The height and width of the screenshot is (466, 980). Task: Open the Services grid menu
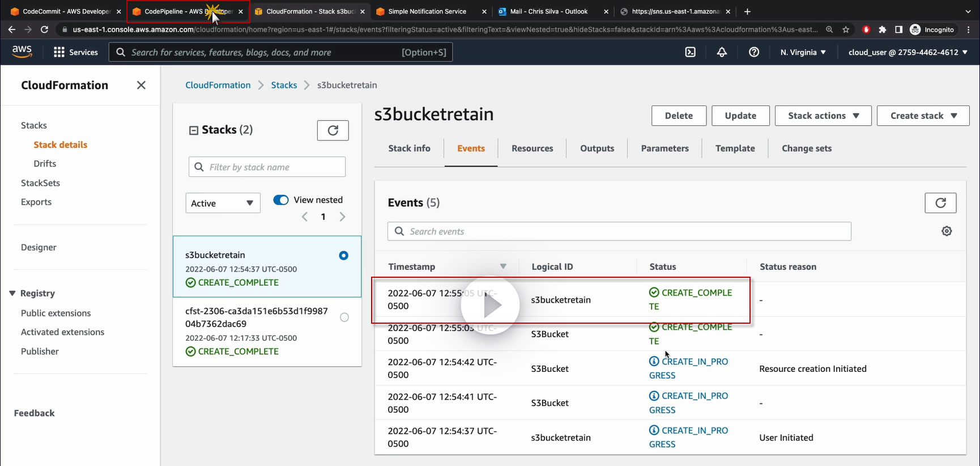click(75, 52)
